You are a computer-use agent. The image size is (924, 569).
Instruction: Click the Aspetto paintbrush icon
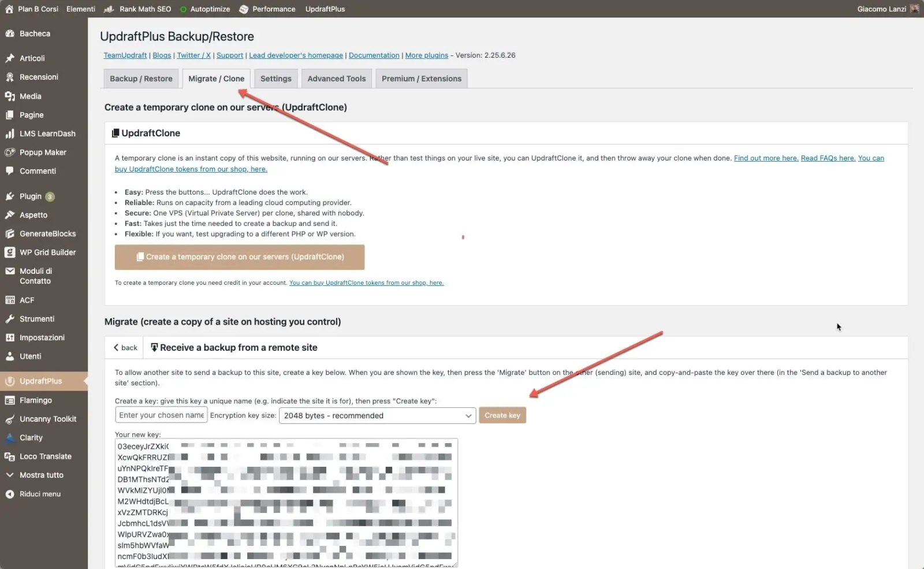coord(10,215)
